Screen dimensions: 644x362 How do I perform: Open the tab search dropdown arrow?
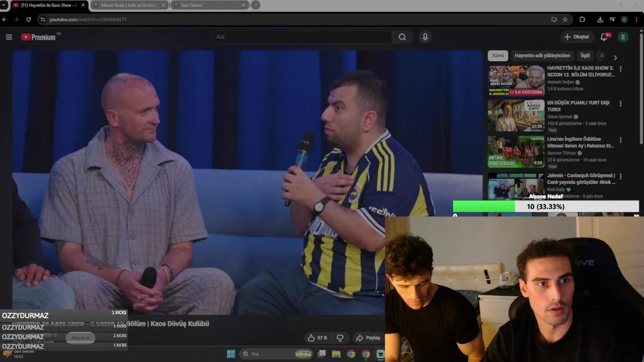[x=4, y=5]
